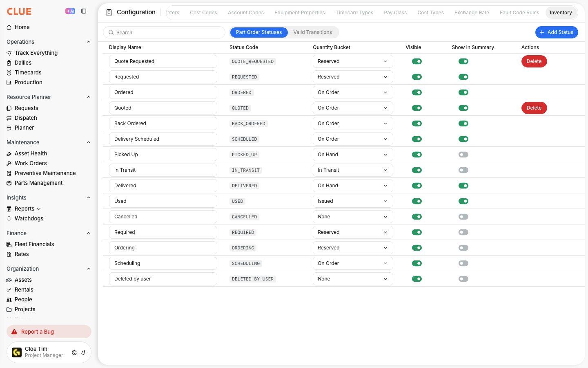Open Track Everything icon
588x368 pixels.
pyautogui.click(x=9, y=53)
